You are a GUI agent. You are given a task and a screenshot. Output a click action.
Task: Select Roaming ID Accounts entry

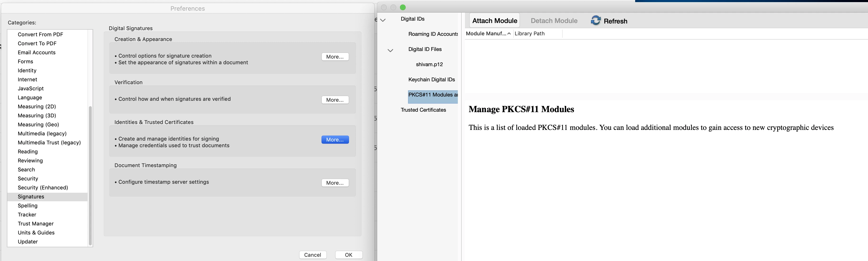(x=433, y=34)
